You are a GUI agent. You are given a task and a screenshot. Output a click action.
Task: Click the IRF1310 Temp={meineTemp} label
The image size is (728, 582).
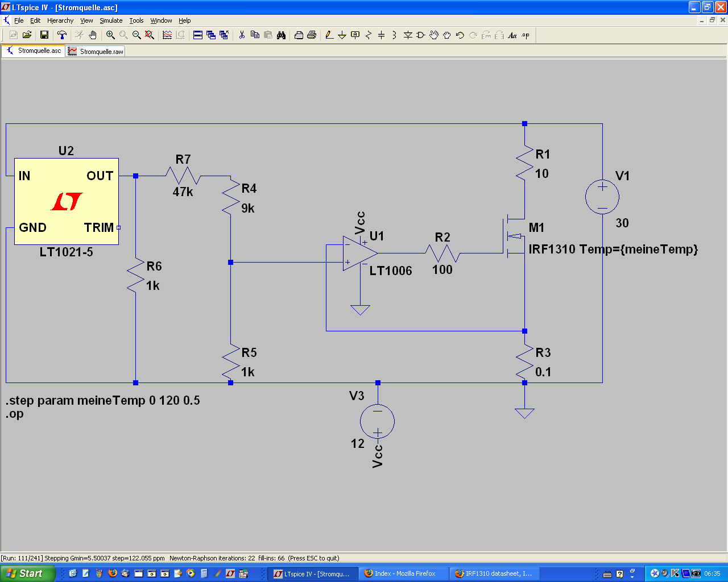(x=613, y=250)
